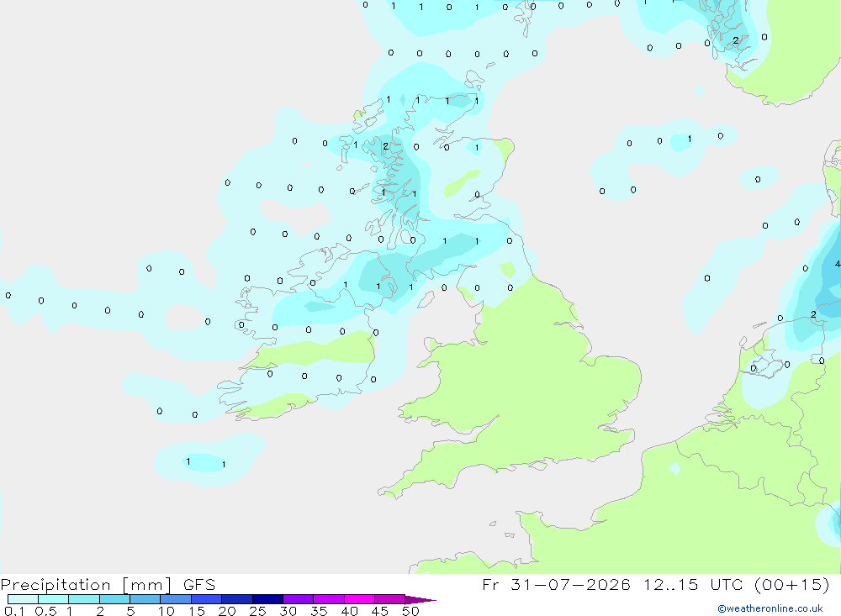Click the '2' value near Norway coast
This screenshot has width=841, height=616.
coord(736,40)
